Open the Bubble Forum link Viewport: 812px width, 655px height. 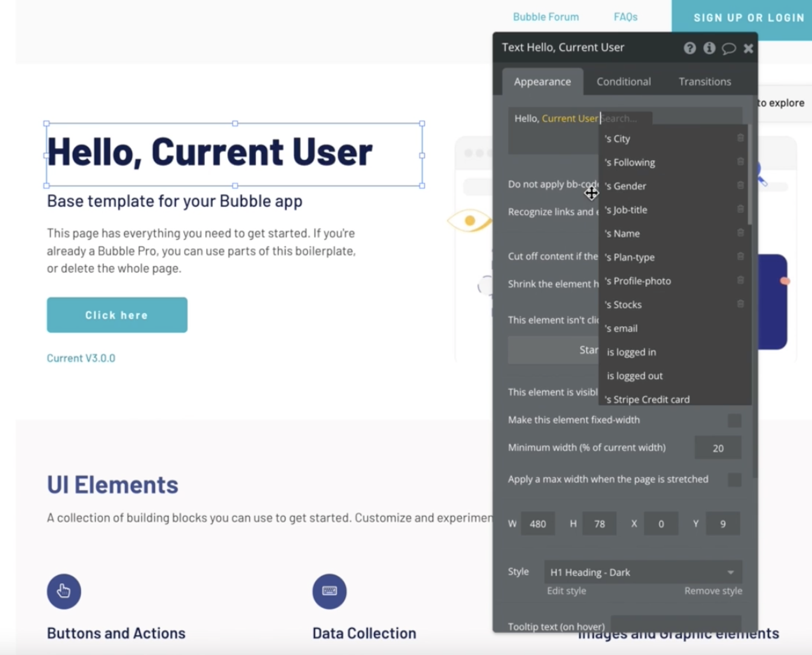(x=546, y=17)
